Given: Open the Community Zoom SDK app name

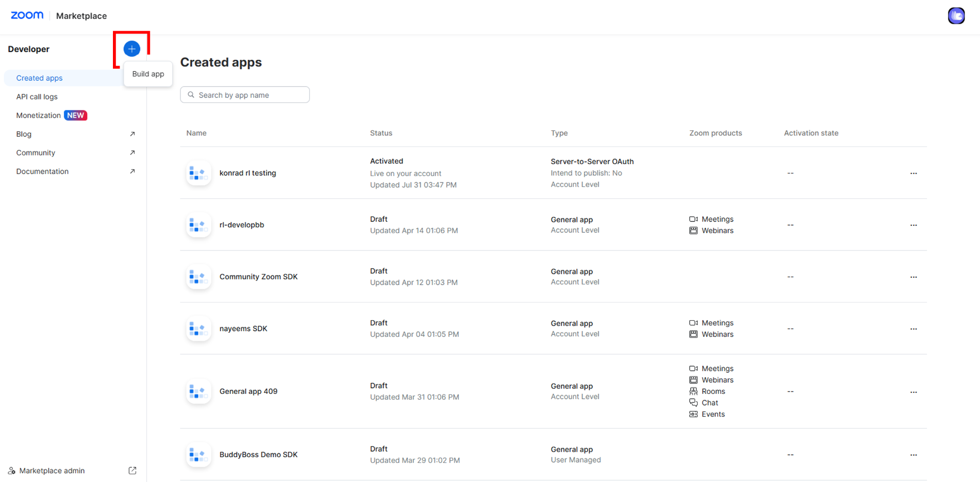Looking at the screenshot, I should [x=258, y=277].
